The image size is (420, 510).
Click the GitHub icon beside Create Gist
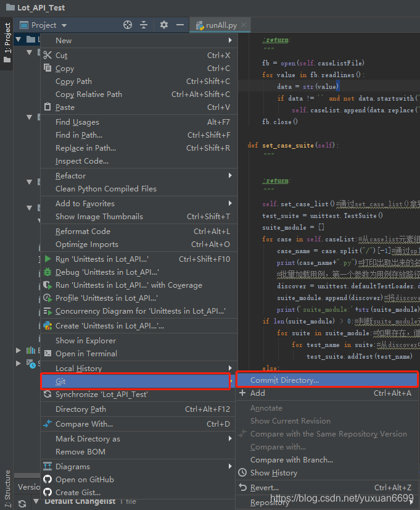pos(47,492)
